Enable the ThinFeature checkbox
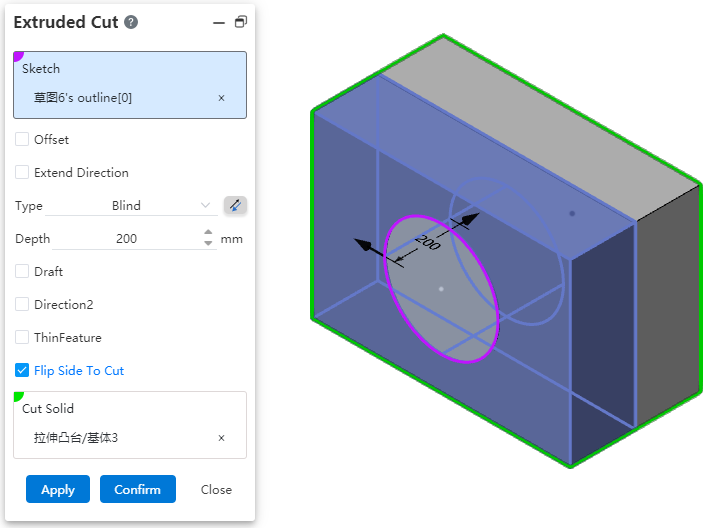 (x=22, y=337)
